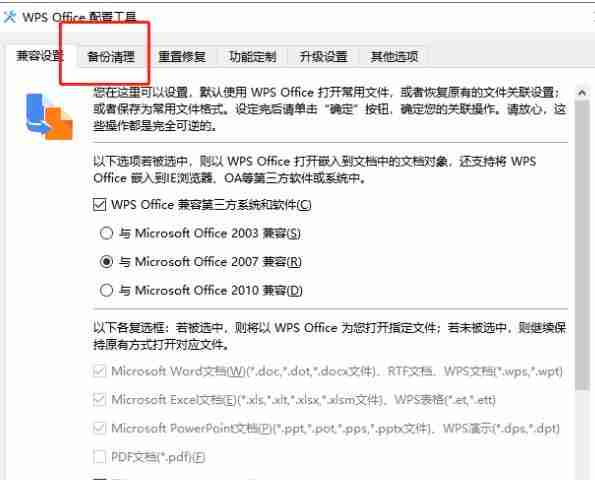Click the blue-orange file association icon
This screenshot has height=480, width=595.
point(49,116)
